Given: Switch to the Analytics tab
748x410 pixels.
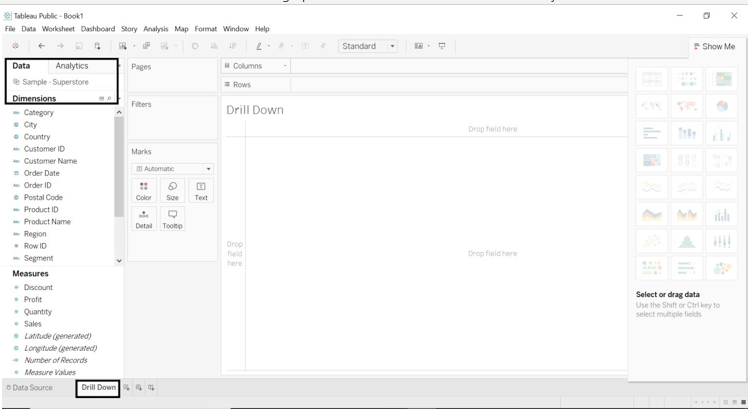Looking at the screenshot, I should pyautogui.click(x=72, y=66).
